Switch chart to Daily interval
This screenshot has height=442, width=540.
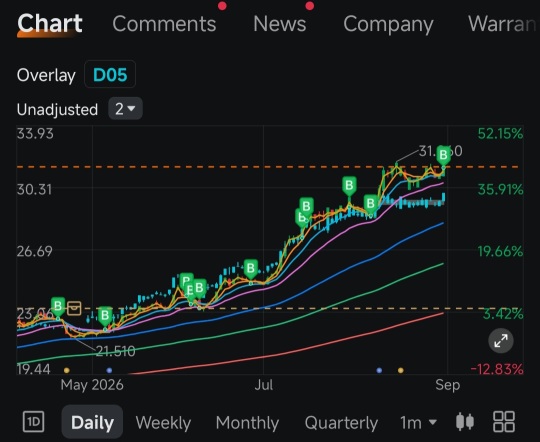tap(92, 422)
